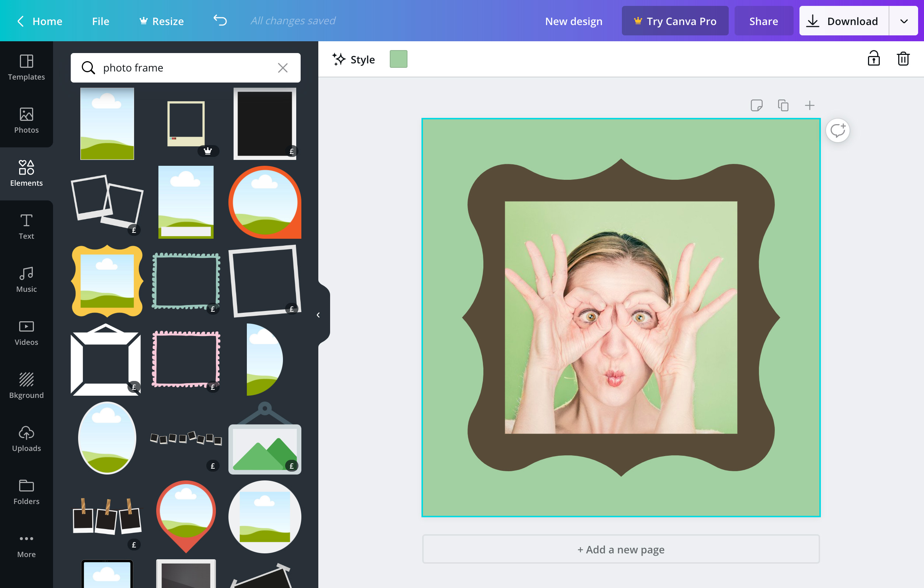Click Try Canva Pro upgrade button

click(674, 20)
